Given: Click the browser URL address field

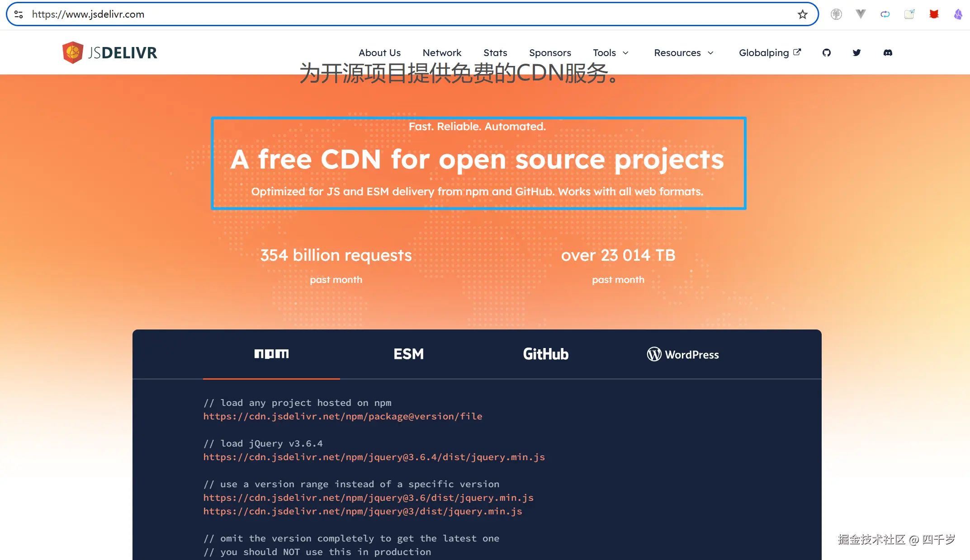Looking at the screenshot, I should 407,14.
